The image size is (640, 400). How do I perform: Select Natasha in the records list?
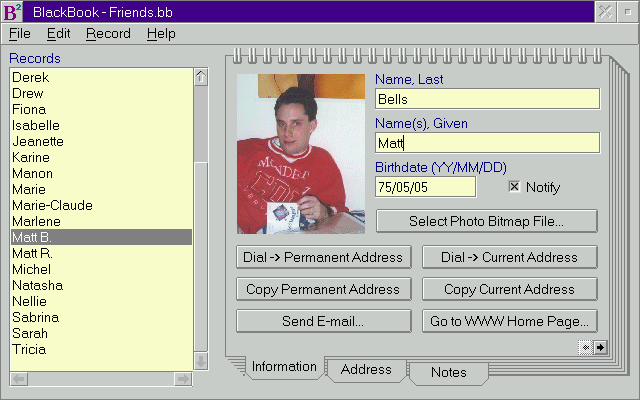[x=101, y=285]
